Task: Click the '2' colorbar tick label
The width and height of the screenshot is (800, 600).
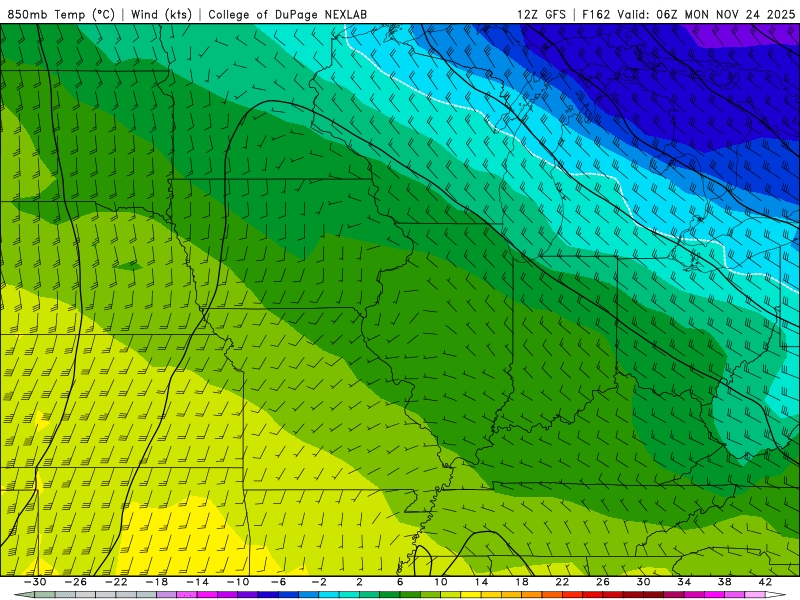Action: (360, 582)
